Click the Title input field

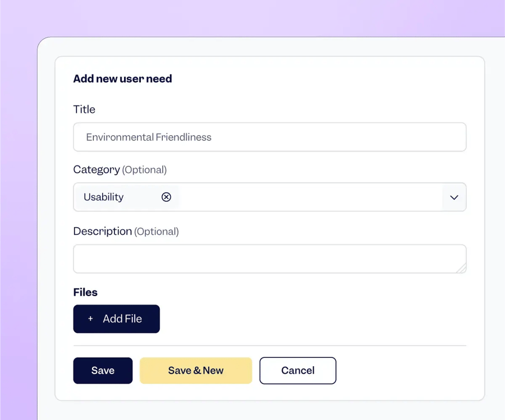(x=269, y=137)
